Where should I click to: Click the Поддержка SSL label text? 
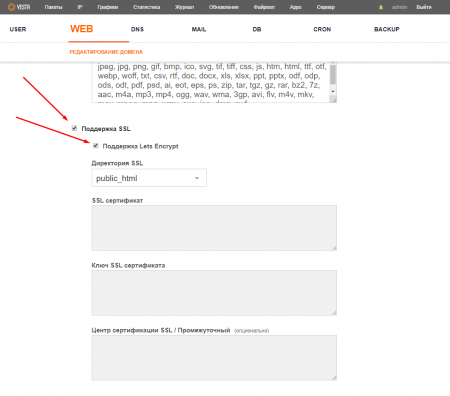[x=106, y=129]
